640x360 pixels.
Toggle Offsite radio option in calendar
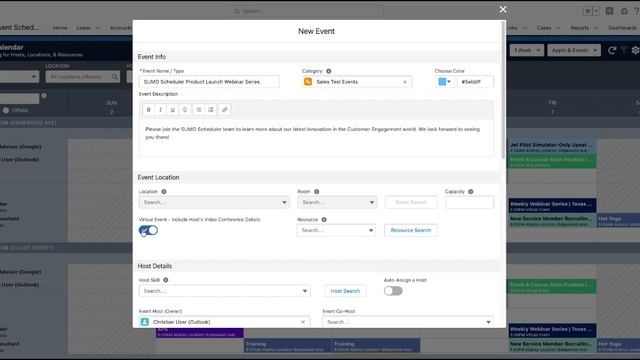(x=6, y=110)
